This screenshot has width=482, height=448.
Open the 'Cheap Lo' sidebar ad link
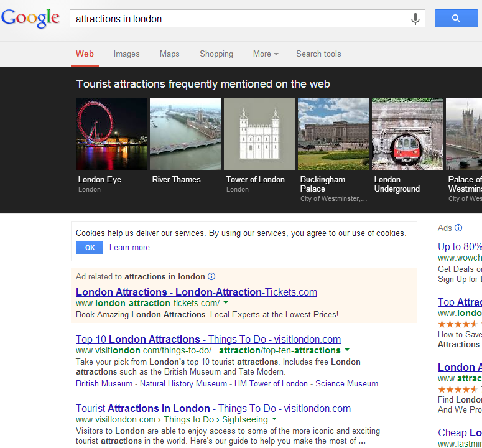pos(460,432)
